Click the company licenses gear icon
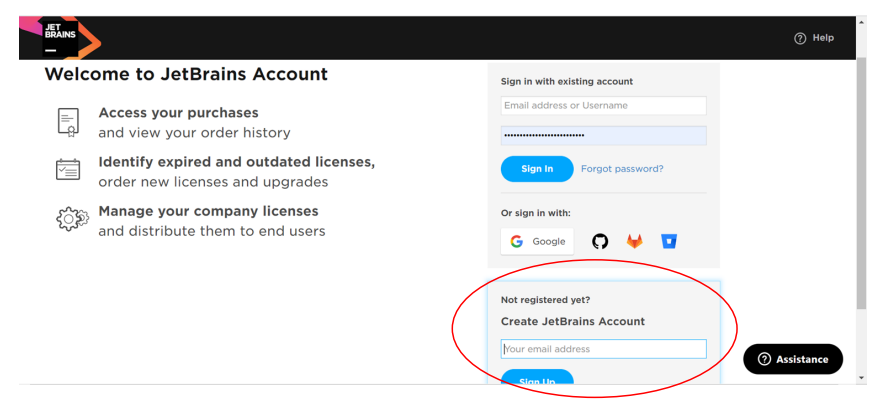The height and width of the screenshot is (407, 884). (72, 219)
